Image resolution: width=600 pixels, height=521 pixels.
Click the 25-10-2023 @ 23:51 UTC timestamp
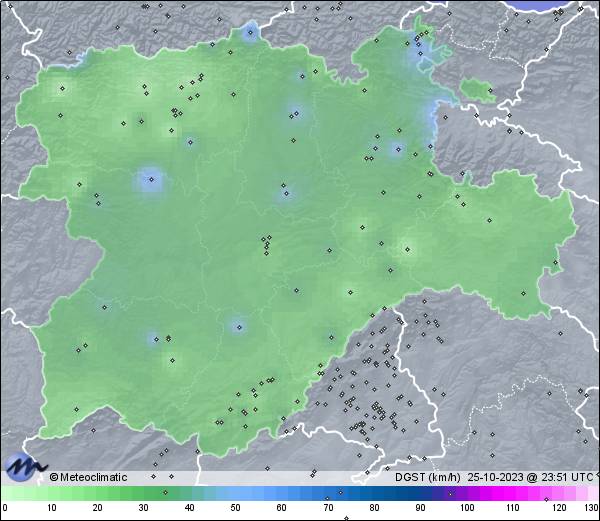531,477
